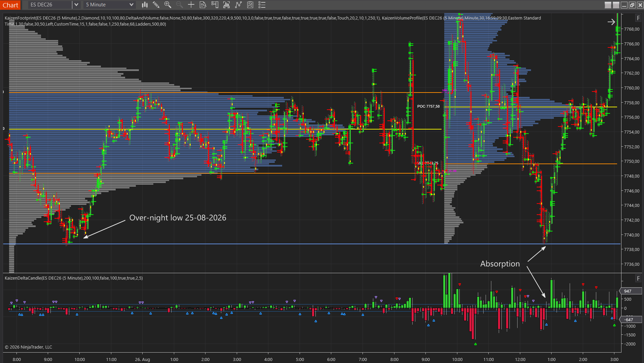
Task: Open the Indicators icon in toolbar
Action: tap(226, 5)
